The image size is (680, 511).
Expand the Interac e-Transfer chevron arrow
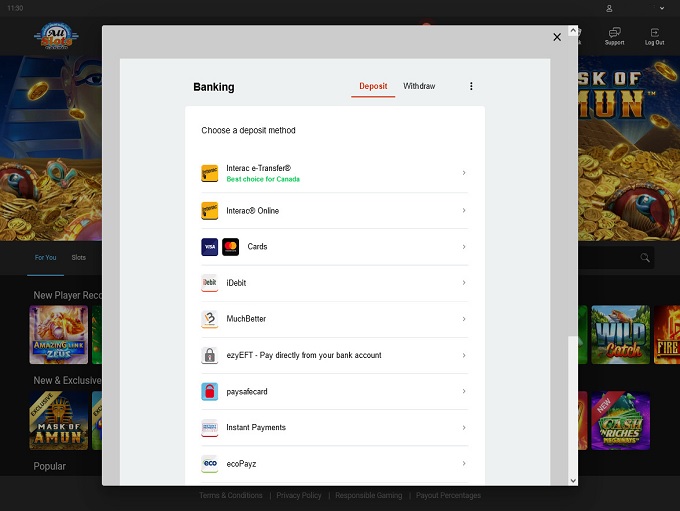[x=464, y=173]
